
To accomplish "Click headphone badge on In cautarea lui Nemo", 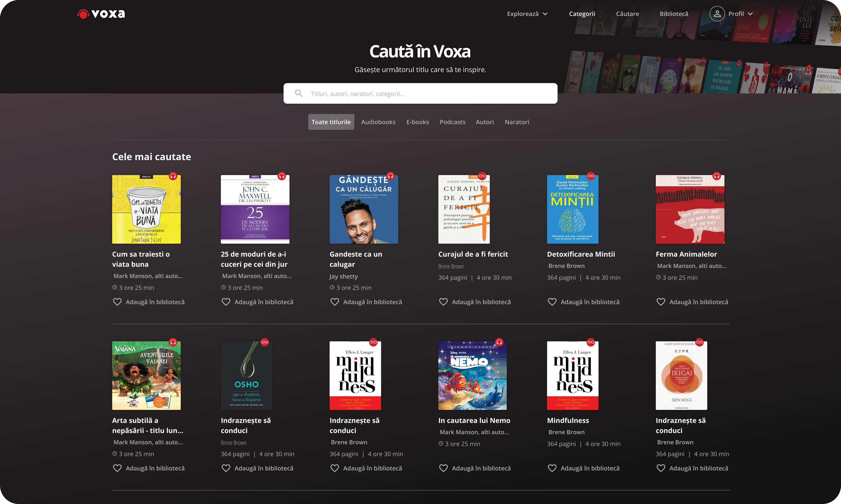I will point(499,342).
